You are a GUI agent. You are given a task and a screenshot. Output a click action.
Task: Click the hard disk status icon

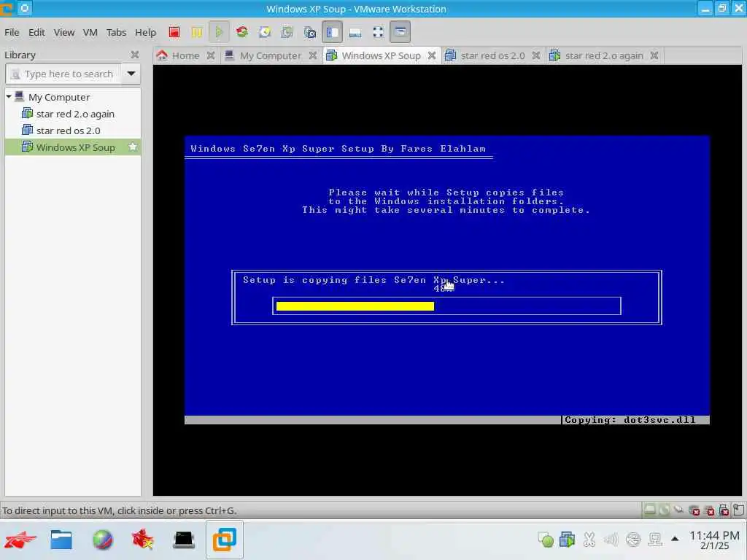pos(649,510)
